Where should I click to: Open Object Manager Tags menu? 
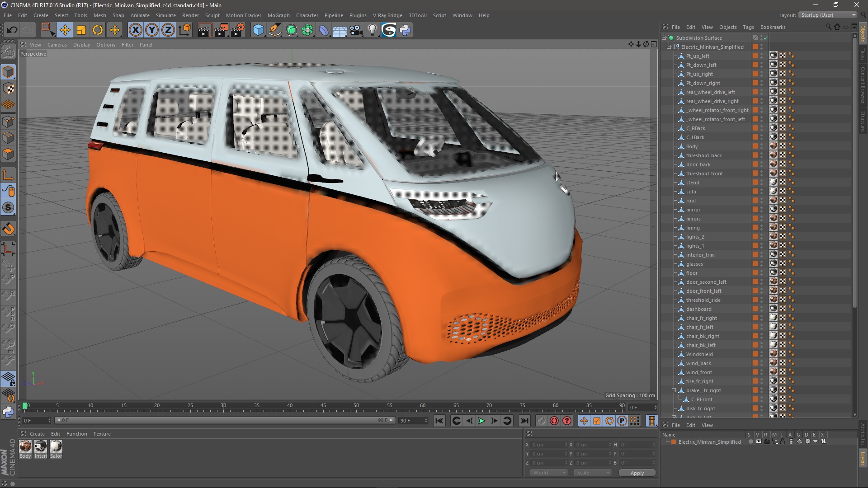point(748,27)
